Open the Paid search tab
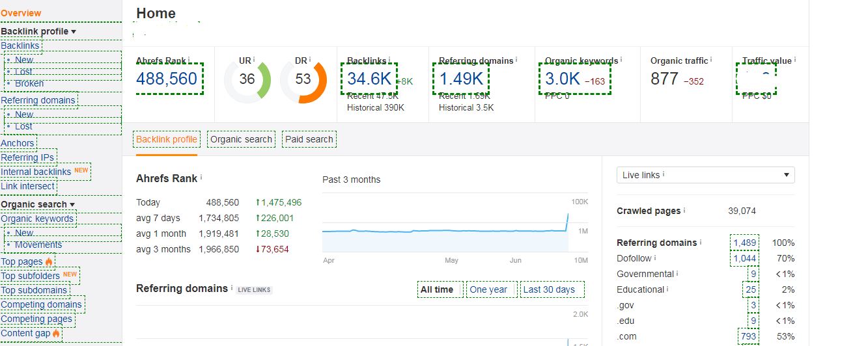 309,139
